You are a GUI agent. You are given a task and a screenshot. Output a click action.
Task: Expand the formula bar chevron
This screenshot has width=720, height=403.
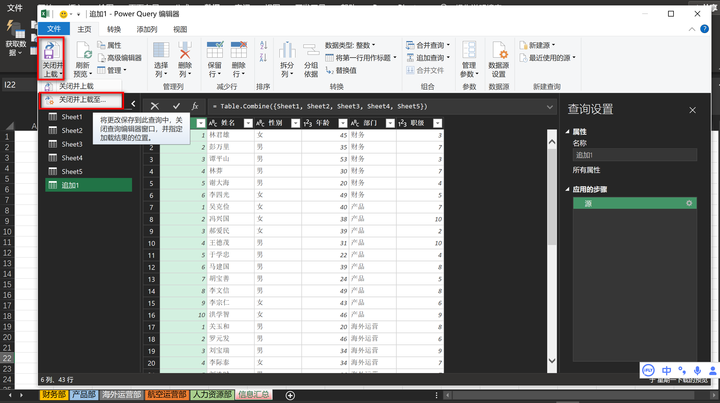click(550, 107)
